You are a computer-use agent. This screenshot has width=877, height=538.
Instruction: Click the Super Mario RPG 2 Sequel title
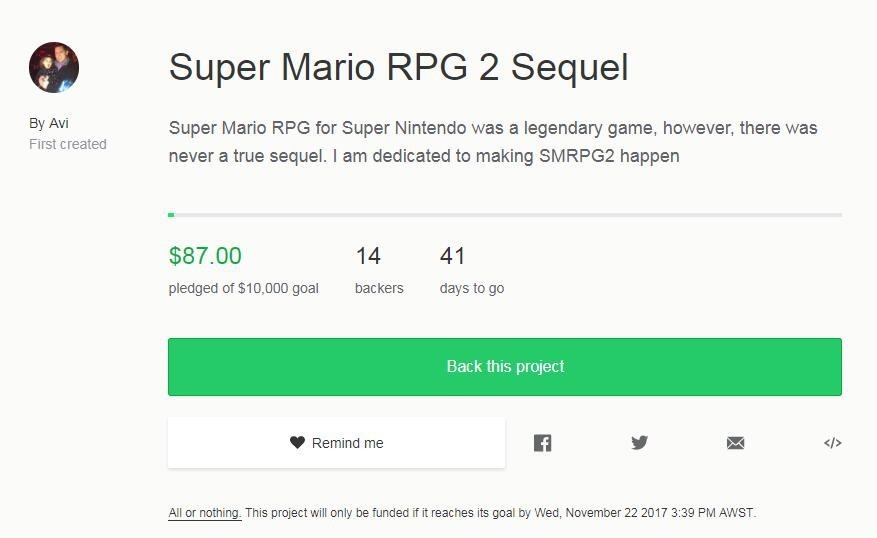coord(398,68)
